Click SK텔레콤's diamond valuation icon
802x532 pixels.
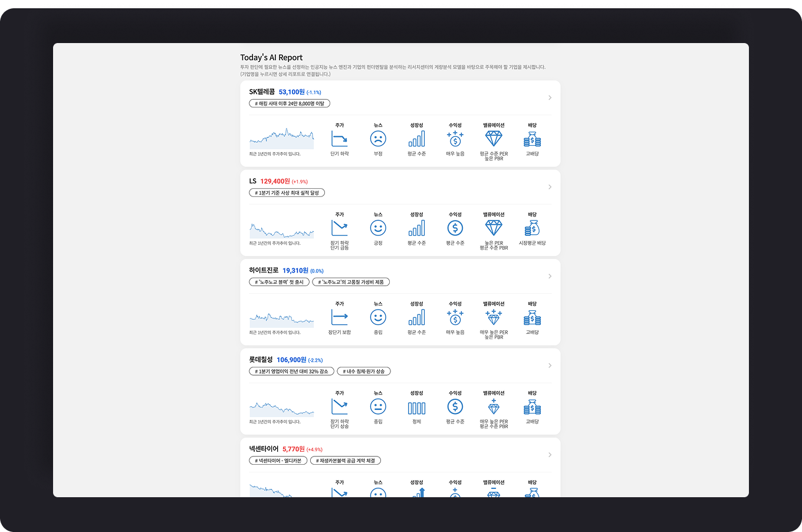[x=494, y=139]
